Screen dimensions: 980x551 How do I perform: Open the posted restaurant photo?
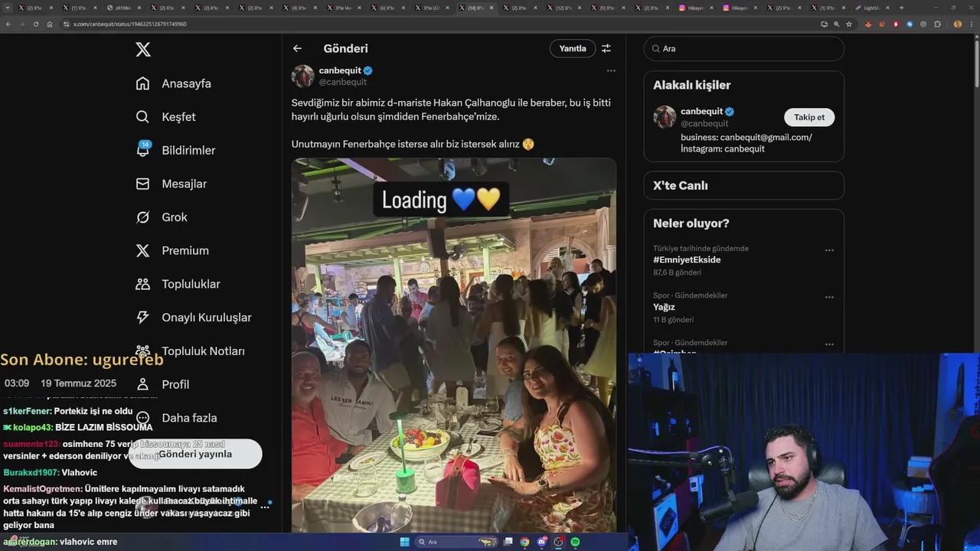click(x=453, y=345)
